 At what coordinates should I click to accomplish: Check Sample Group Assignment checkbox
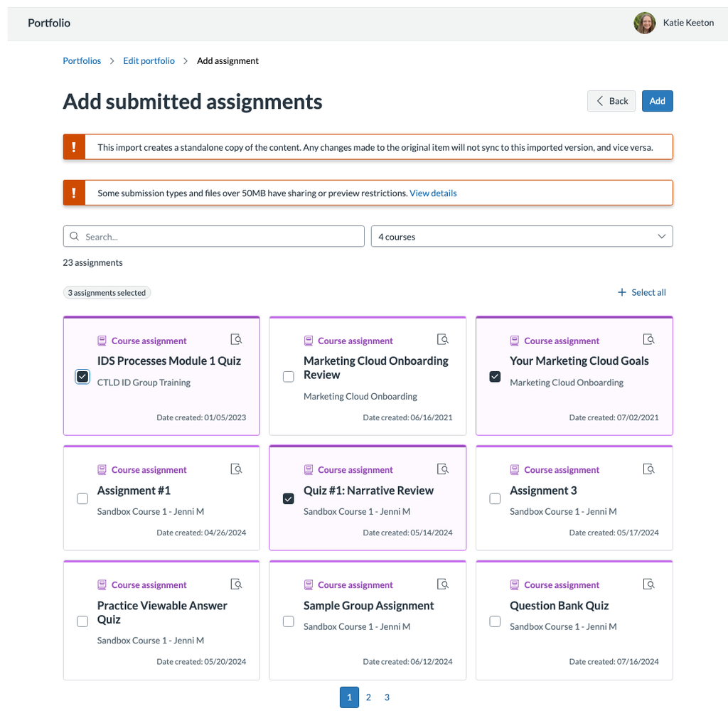point(289,621)
